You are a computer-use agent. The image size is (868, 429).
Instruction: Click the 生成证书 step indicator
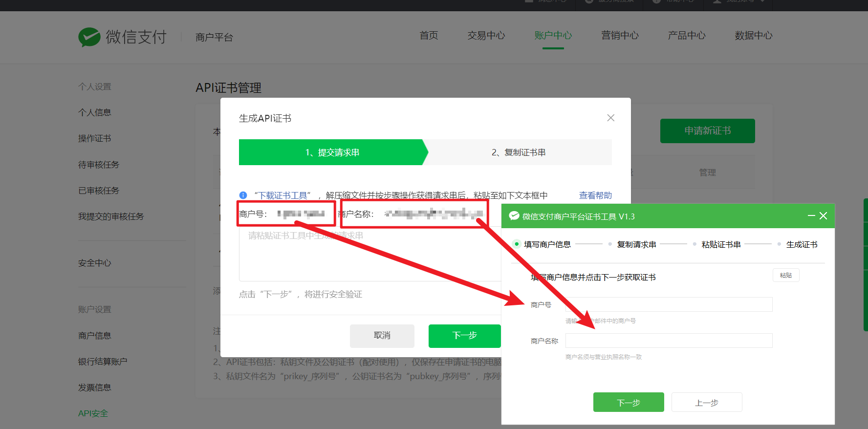point(798,244)
